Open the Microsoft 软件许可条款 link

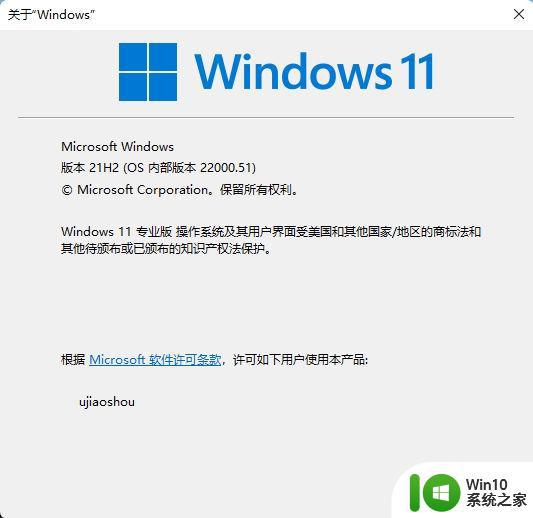pos(155,360)
